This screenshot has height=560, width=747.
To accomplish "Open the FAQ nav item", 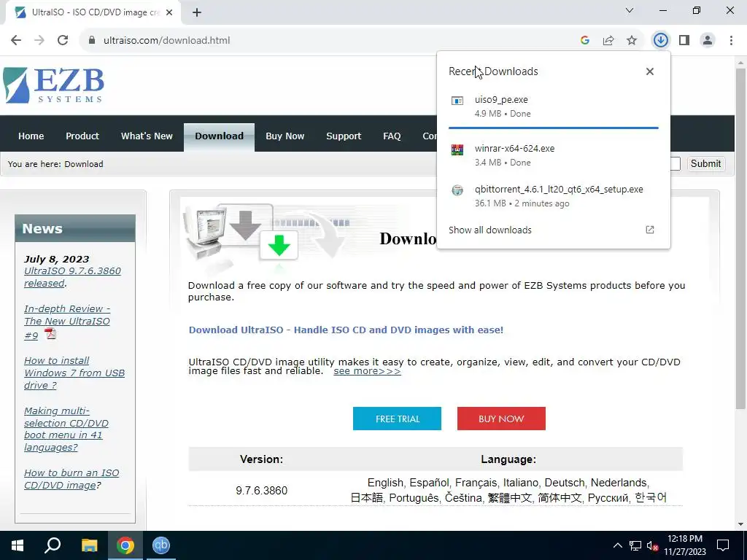I will point(392,136).
